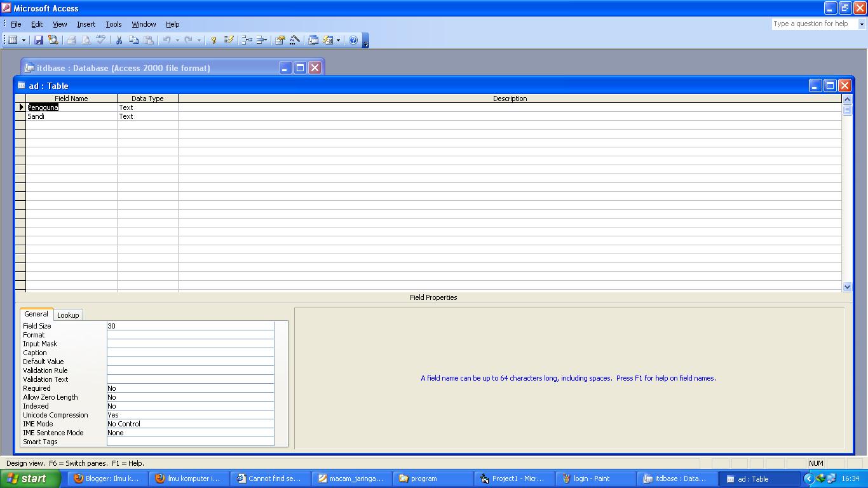Run the Spelling check icon
Image resolution: width=868 pixels, height=488 pixels.
click(101, 40)
